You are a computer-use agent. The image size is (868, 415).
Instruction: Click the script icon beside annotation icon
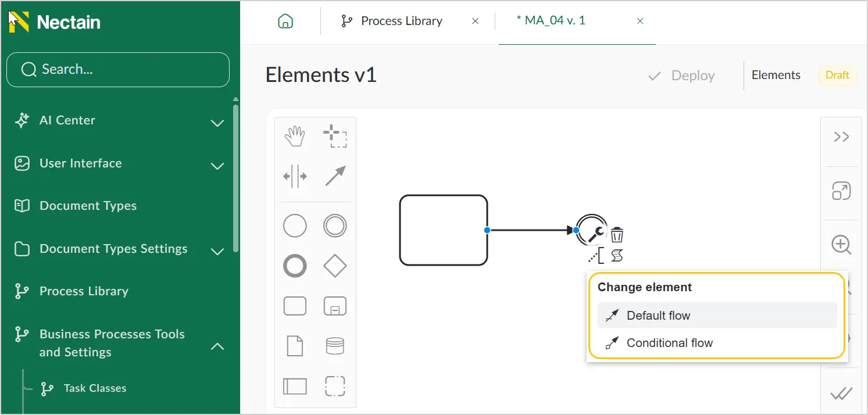tap(617, 255)
